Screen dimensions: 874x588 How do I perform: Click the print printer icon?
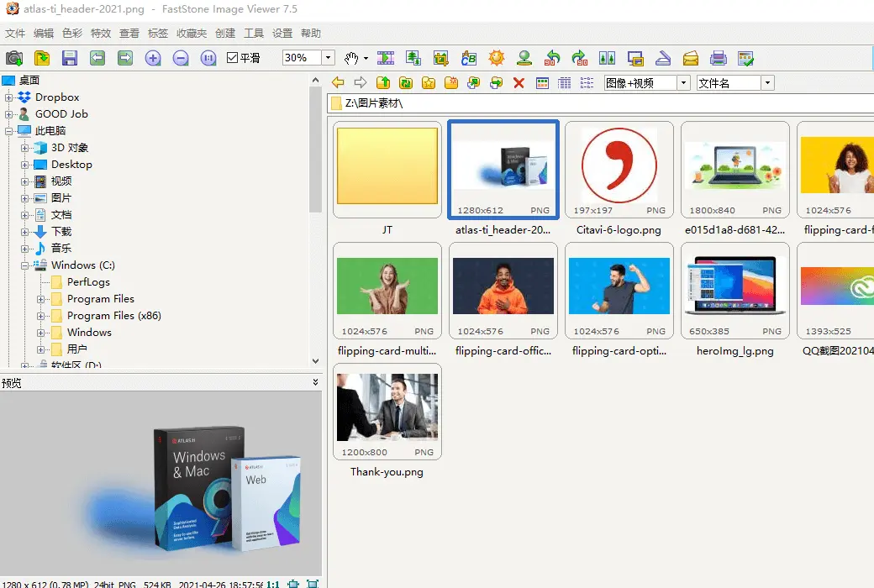coord(719,58)
